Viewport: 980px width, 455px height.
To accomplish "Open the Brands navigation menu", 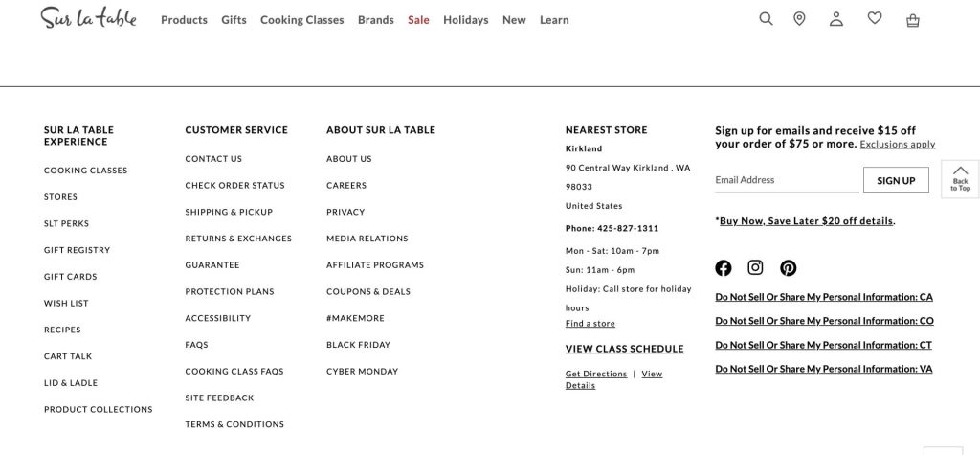I will 375,20.
